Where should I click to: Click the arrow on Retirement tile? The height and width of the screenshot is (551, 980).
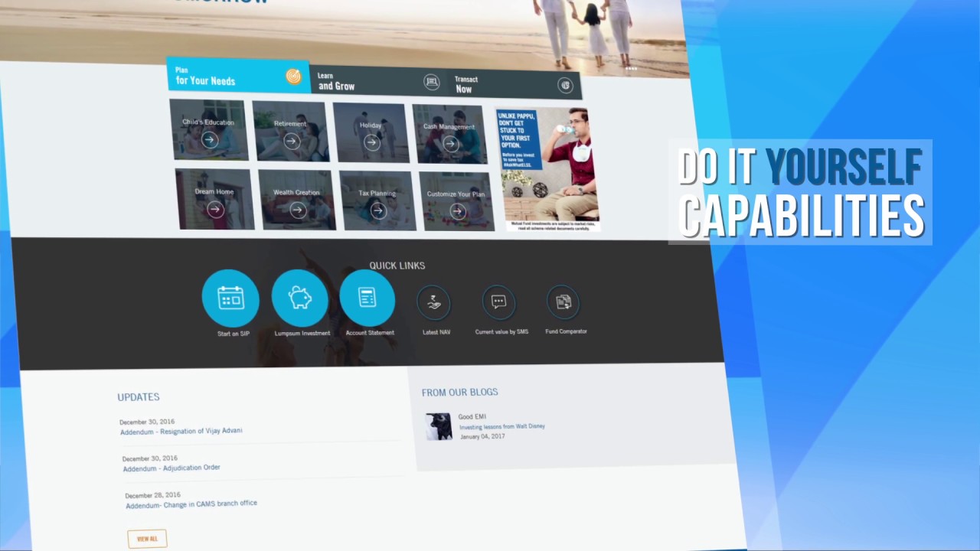[x=291, y=141]
